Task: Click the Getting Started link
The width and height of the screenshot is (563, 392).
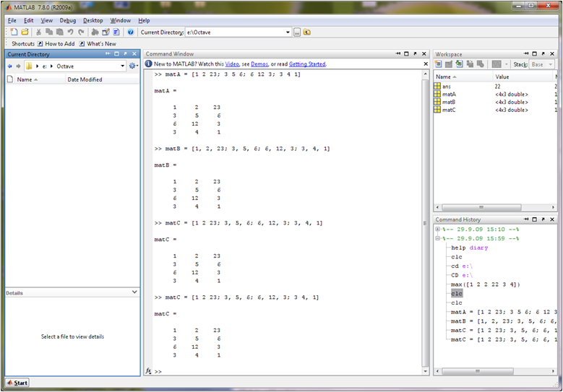Action: (307, 64)
